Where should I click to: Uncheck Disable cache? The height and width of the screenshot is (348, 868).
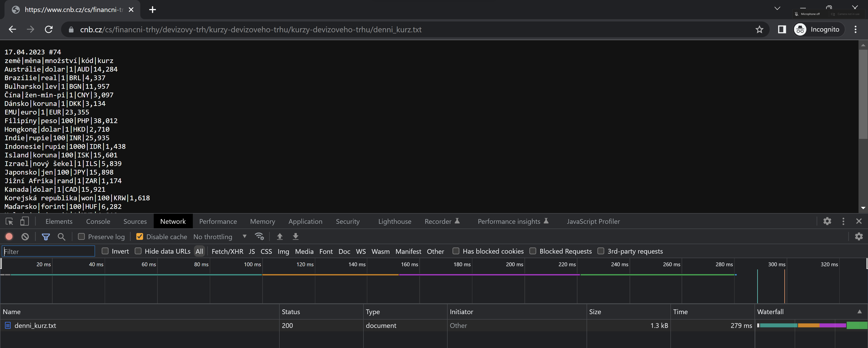[139, 236]
